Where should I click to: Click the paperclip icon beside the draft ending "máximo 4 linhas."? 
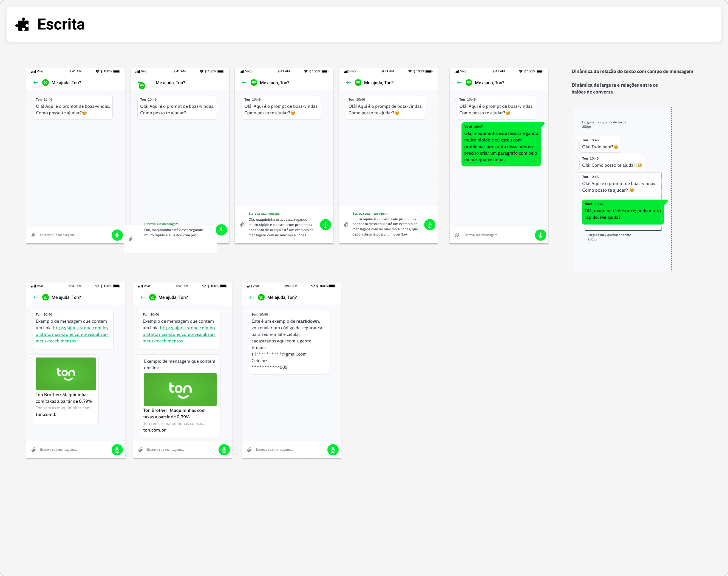tap(242, 225)
